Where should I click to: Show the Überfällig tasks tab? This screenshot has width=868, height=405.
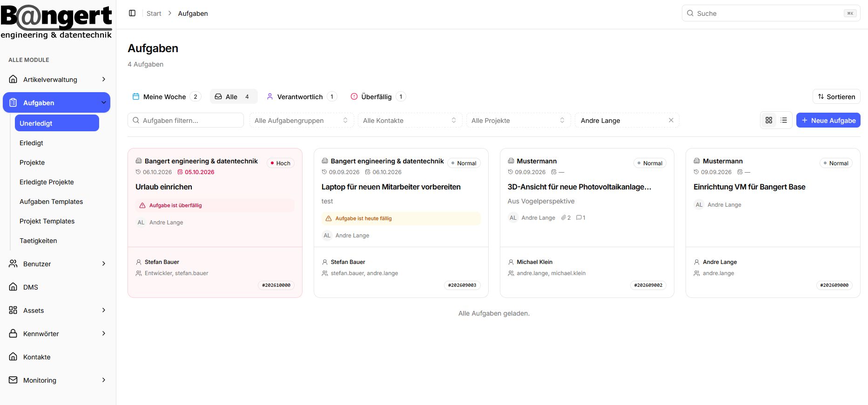pos(378,96)
